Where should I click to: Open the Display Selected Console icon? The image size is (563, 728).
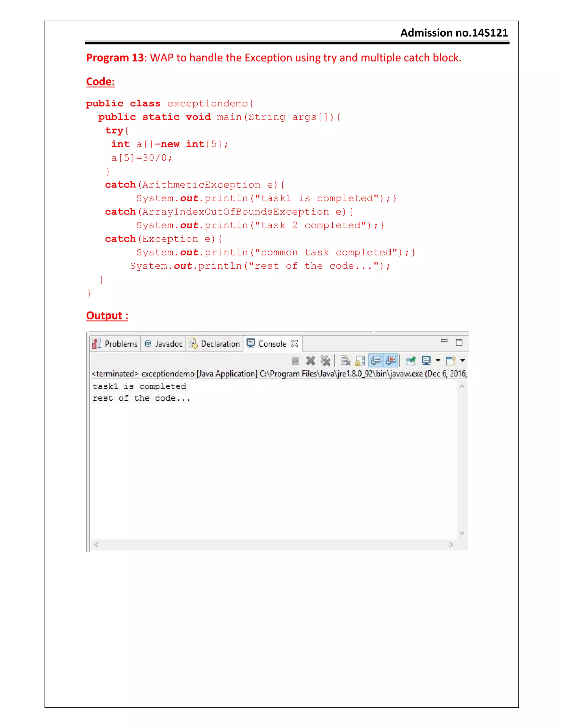coord(426,360)
